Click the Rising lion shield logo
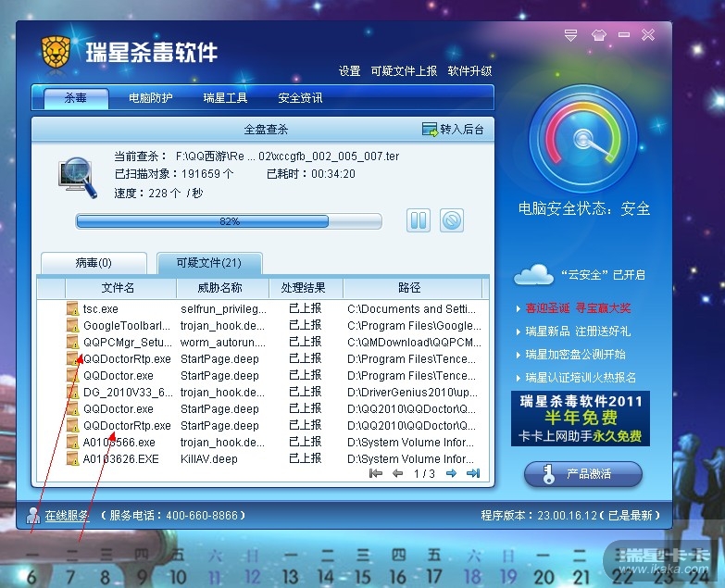 click(56, 54)
